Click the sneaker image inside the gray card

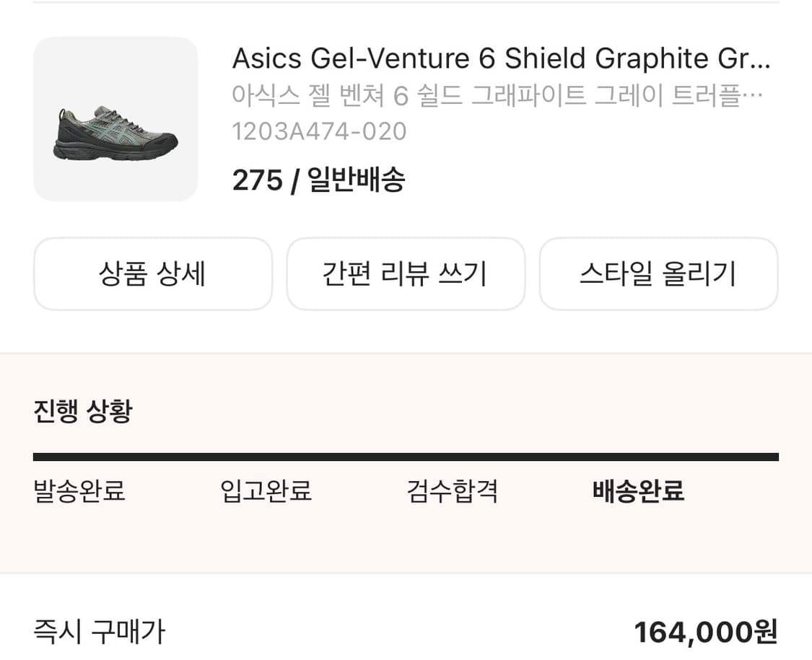click(115, 133)
